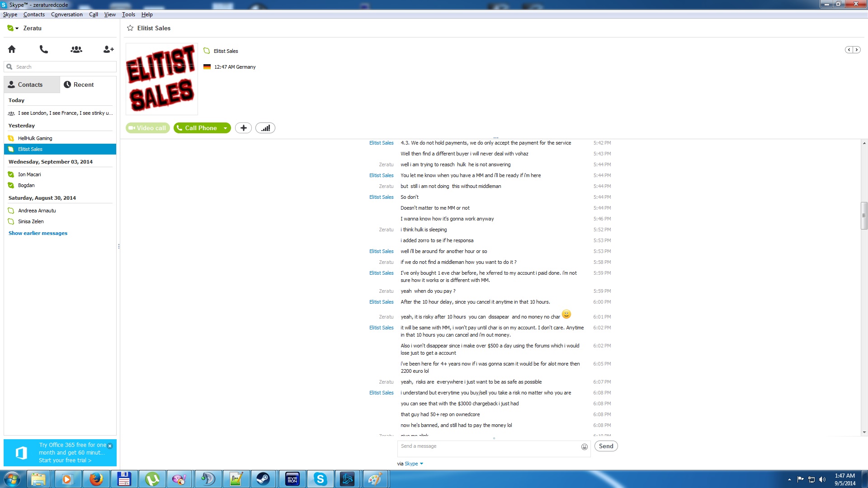This screenshot has width=868, height=488.
Task: Switch to the Recent tab
Action: (88, 84)
